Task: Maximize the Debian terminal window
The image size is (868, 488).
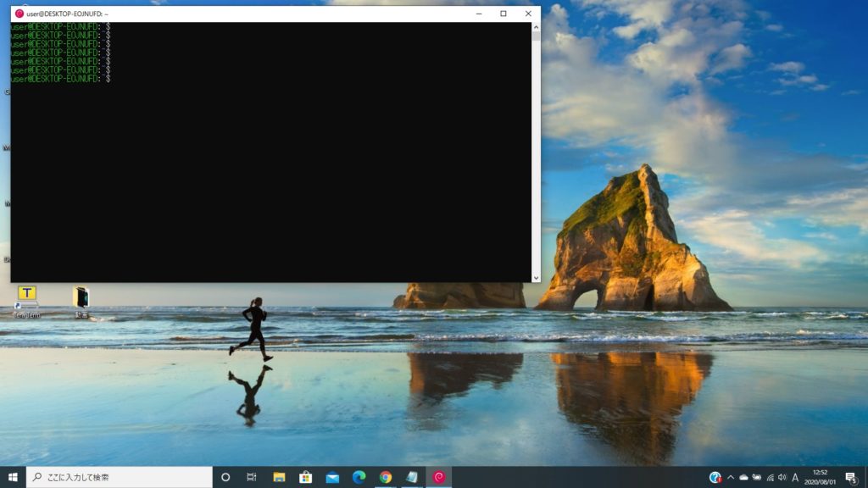Action: click(504, 14)
